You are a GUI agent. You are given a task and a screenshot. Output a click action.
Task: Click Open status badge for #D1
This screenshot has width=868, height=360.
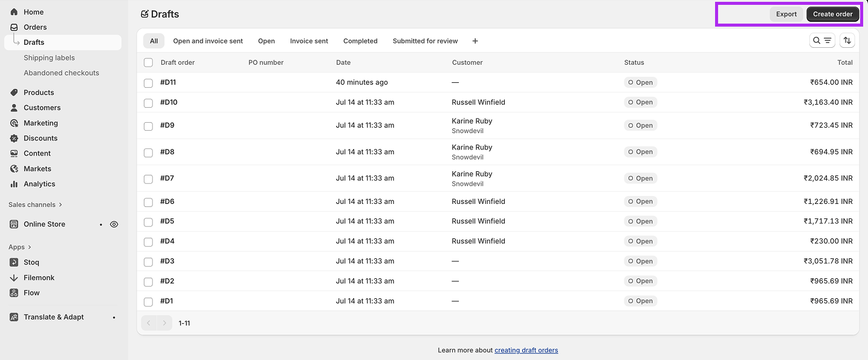pyautogui.click(x=640, y=301)
